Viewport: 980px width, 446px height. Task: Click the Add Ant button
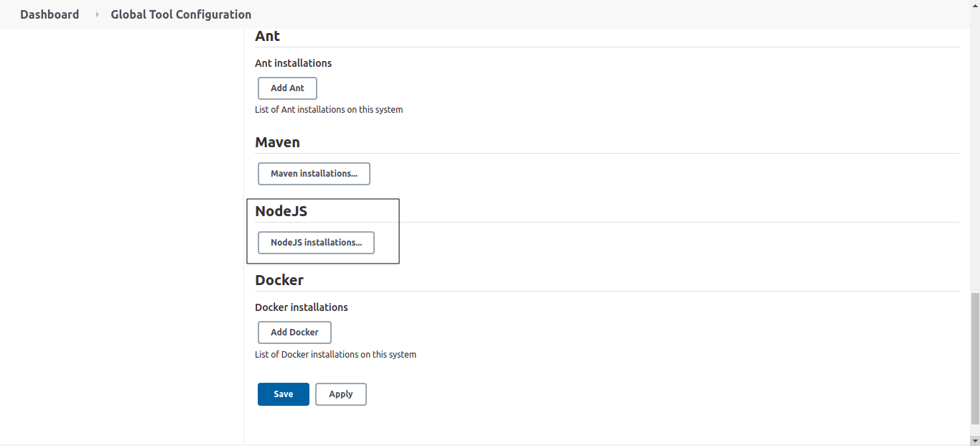(x=287, y=88)
